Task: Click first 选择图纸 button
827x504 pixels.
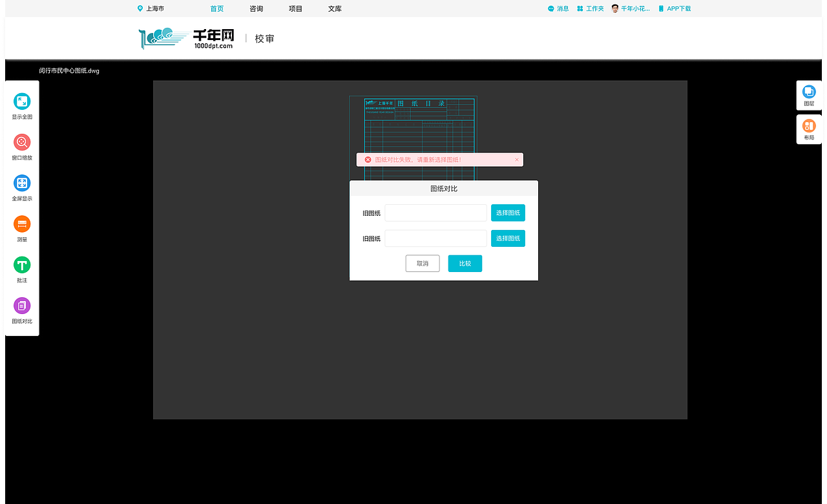Action: pyautogui.click(x=508, y=213)
